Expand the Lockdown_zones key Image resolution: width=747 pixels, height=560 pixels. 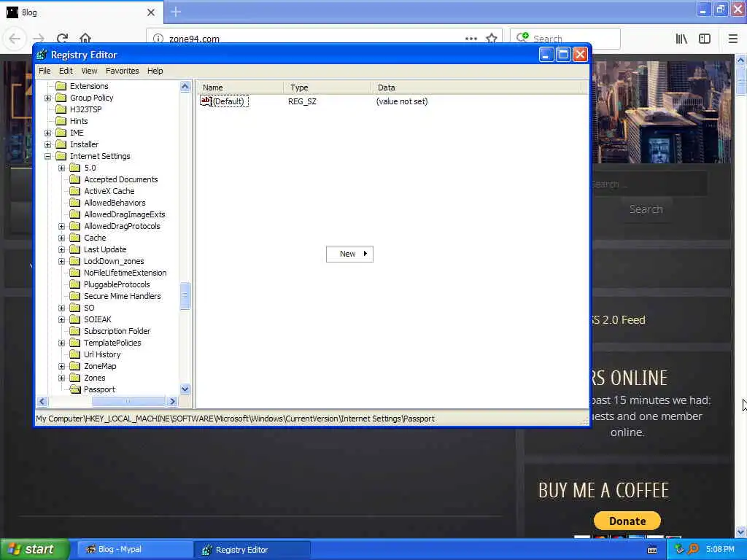pos(61,262)
